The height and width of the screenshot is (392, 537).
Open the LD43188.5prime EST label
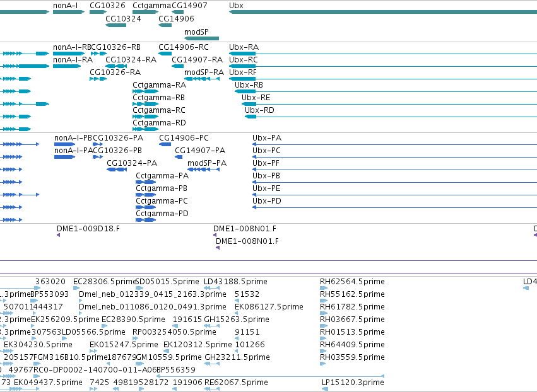click(235, 282)
